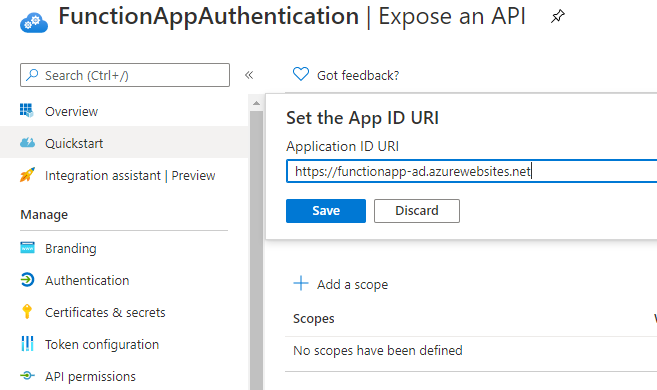Pin the Expose an API blade
The width and height of the screenshot is (657, 390).
558,16
